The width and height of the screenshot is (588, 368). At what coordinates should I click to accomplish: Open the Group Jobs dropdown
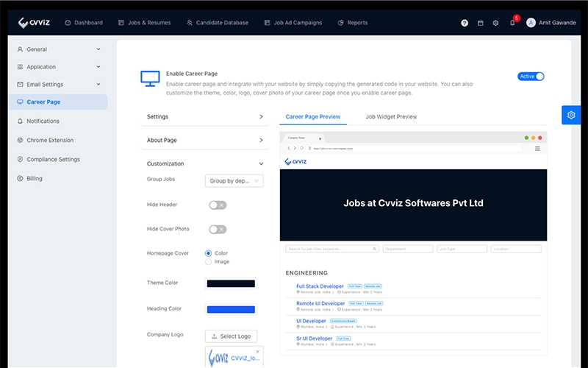[234, 180]
